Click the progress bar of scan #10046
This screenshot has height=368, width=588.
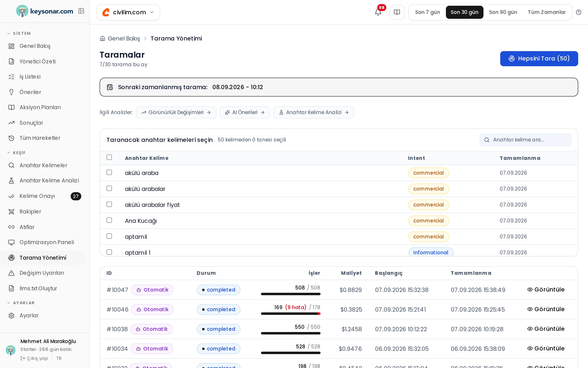point(291,314)
